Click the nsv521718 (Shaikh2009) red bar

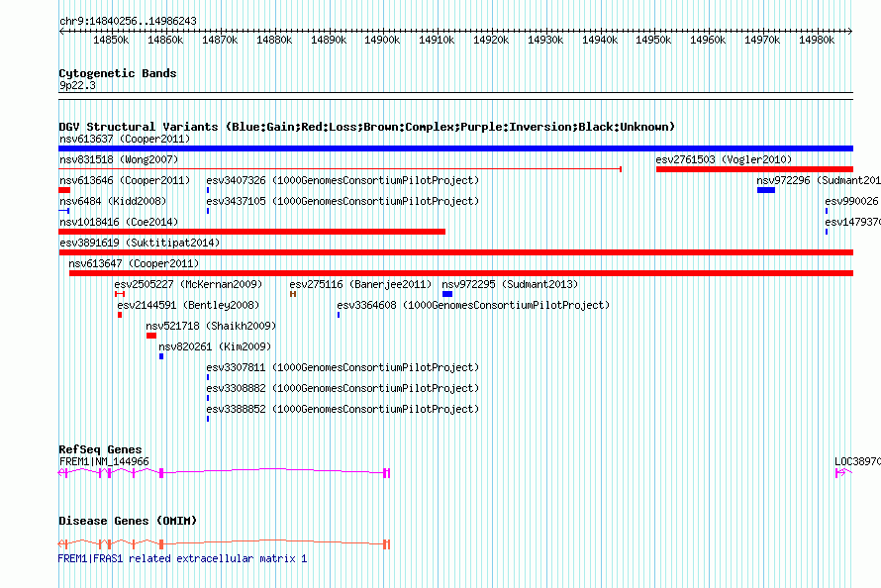151,336
